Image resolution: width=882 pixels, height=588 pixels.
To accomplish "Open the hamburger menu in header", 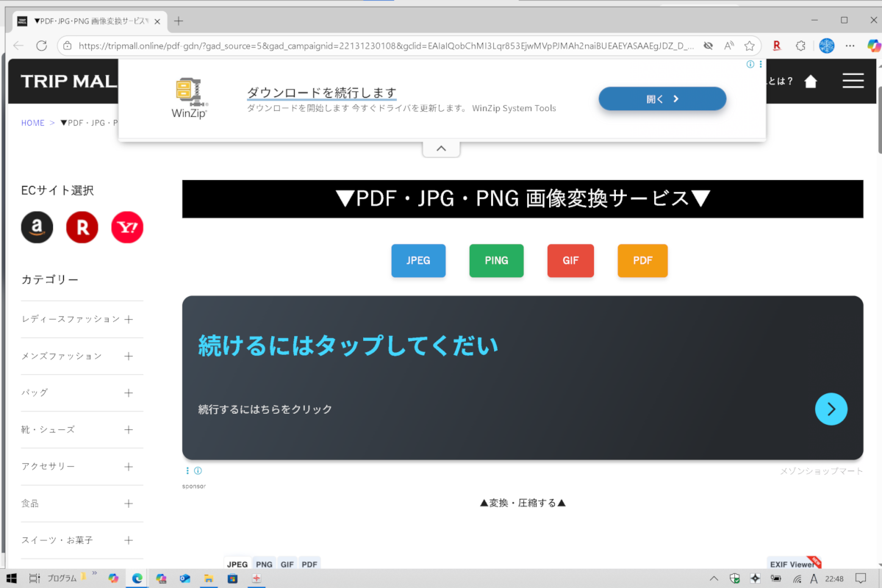I will 853,81.
